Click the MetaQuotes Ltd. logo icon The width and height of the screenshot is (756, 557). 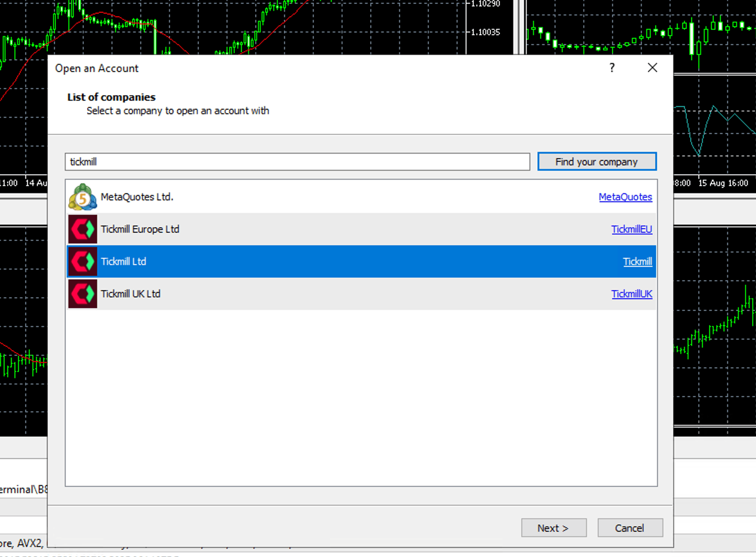click(83, 197)
